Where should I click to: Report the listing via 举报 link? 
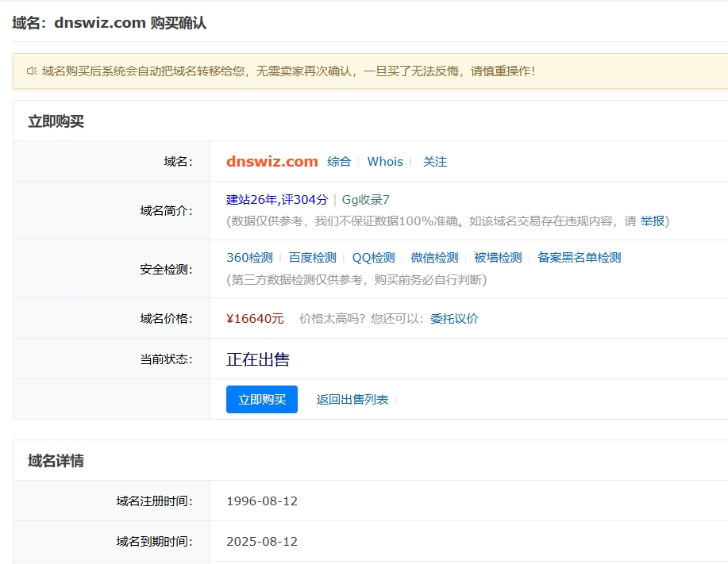[x=653, y=221]
